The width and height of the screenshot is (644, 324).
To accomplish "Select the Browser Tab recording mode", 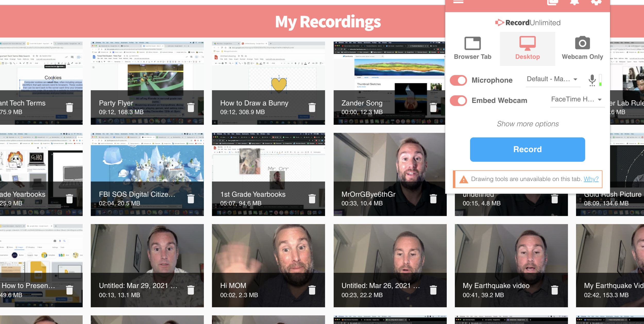I will pyautogui.click(x=472, y=49).
